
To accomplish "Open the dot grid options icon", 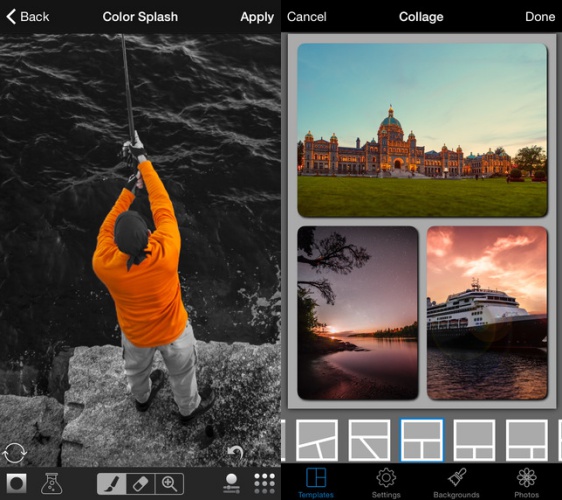I will tap(265, 484).
